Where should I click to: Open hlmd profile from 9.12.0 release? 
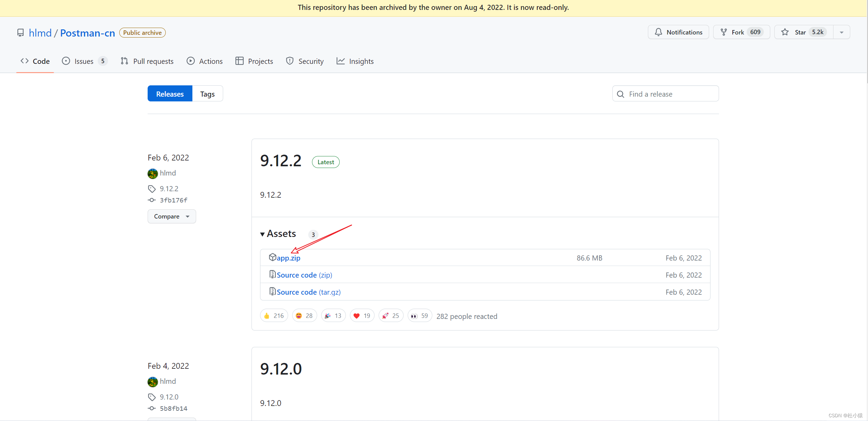pyautogui.click(x=168, y=381)
